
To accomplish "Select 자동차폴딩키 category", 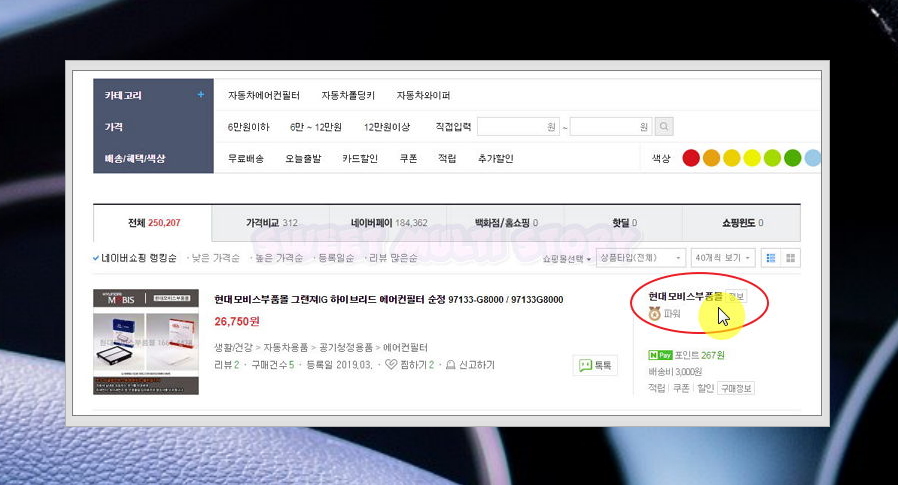I will tap(348, 95).
